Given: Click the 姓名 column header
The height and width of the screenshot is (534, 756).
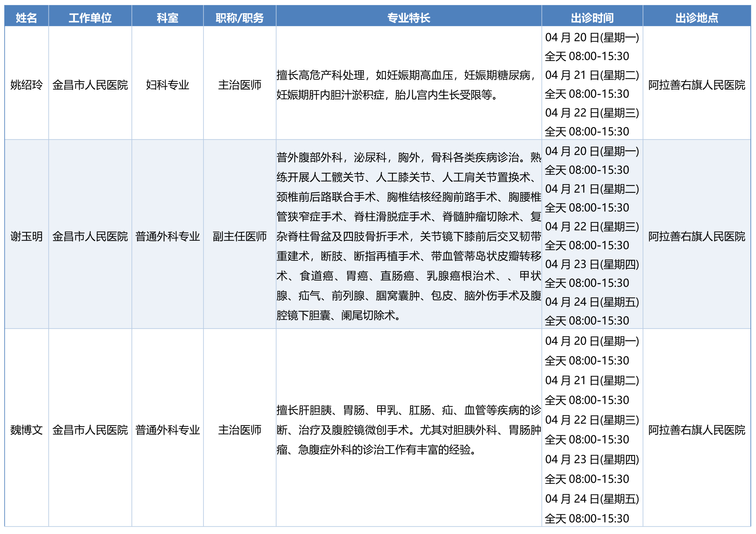Looking at the screenshot, I should point(26,18).
